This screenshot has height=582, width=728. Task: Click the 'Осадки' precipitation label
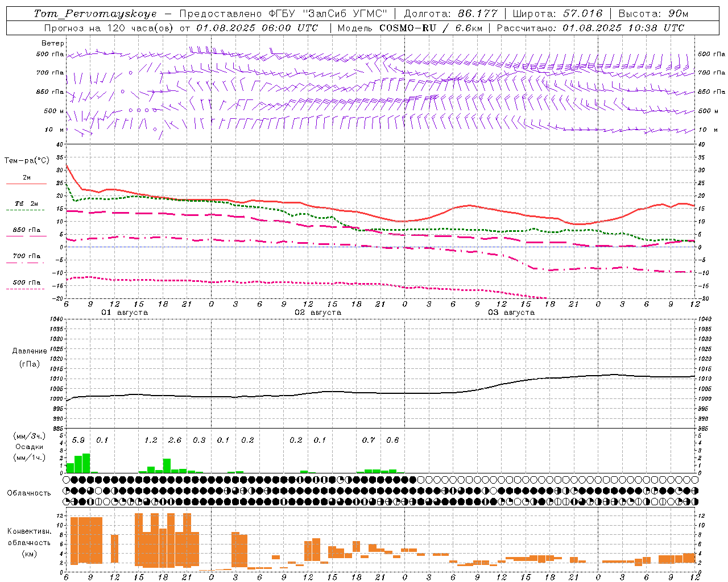coord(30,447)
